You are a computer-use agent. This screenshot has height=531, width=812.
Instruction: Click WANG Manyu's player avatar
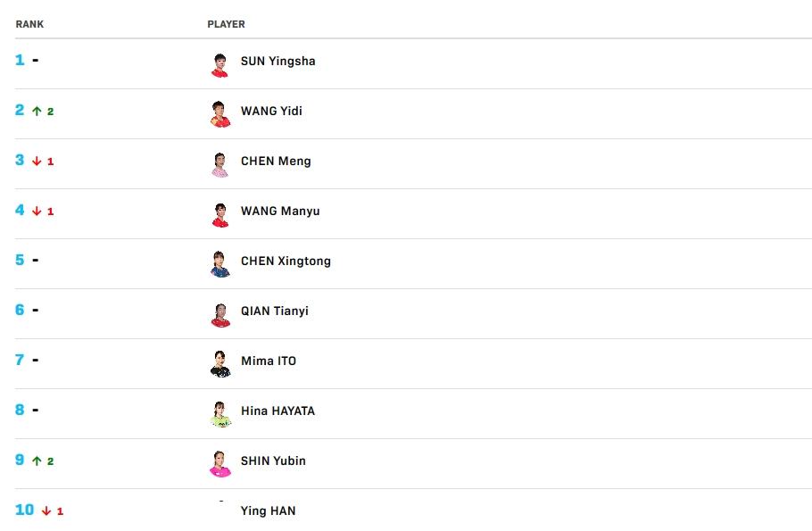(220, 214)
